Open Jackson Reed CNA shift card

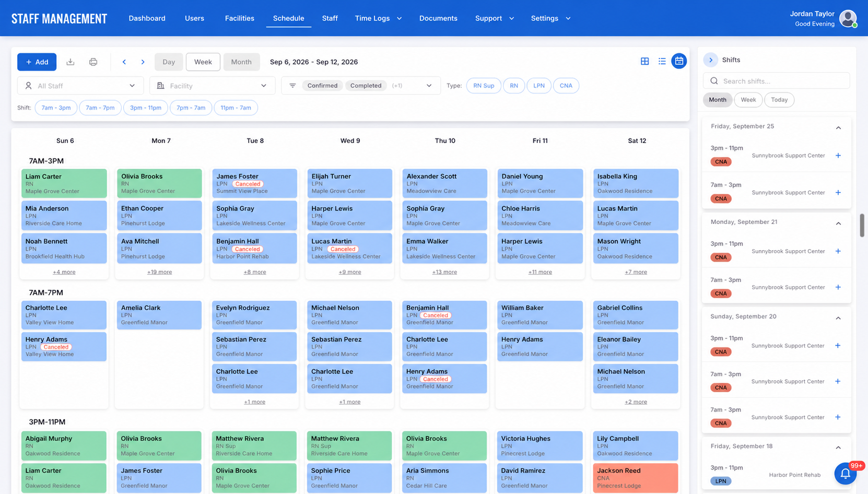pyautogui.click(x=636, y=478)
